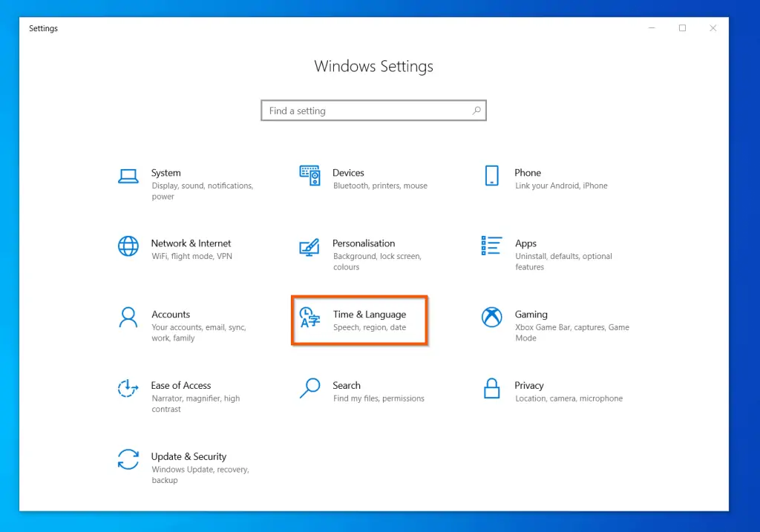
Task: Maximize the Settings window
Action: tap(682, 27)
